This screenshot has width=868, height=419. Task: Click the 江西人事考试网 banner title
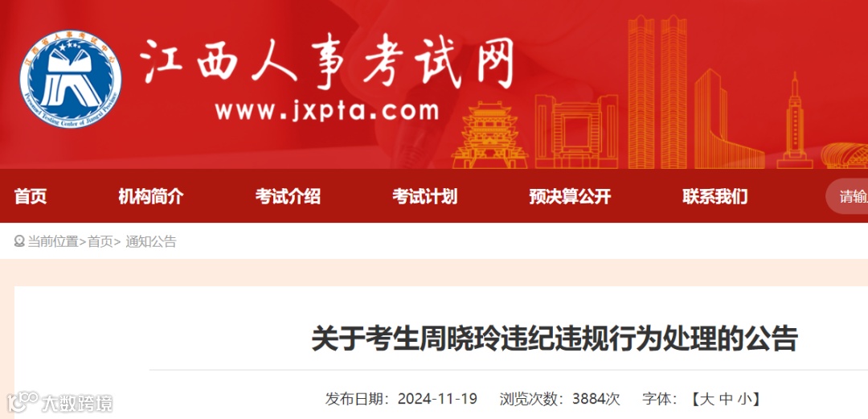[x=328, y=64]
